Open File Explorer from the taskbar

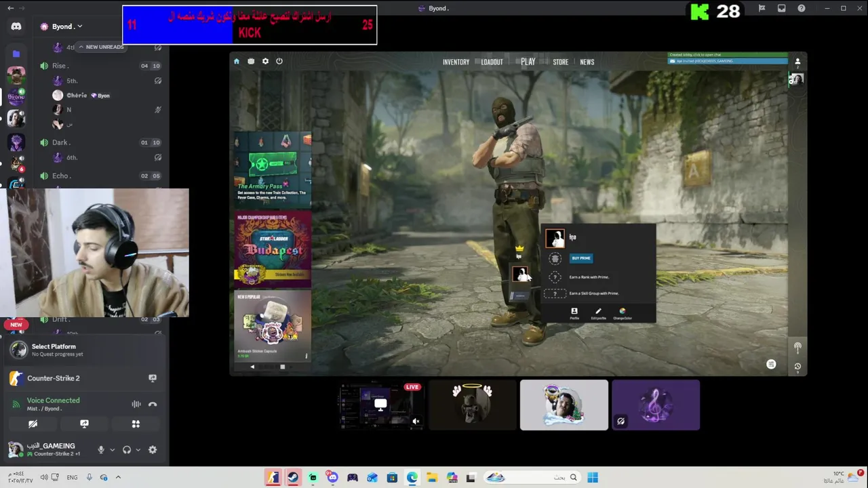432,478
